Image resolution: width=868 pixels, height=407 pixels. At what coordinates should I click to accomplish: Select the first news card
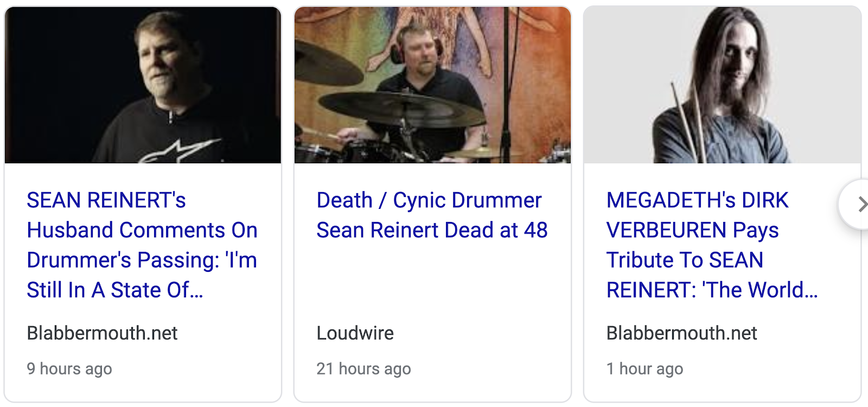pyautogui.click(x=143, y=201)
